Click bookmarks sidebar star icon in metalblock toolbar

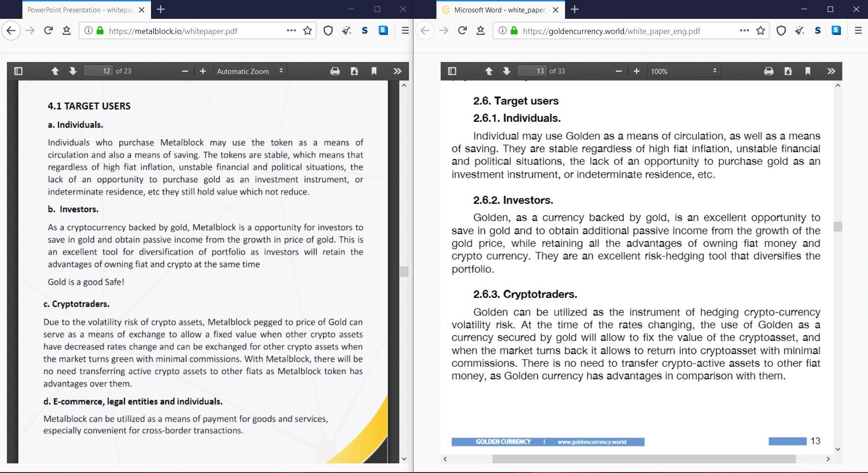(x=67, y=31)
